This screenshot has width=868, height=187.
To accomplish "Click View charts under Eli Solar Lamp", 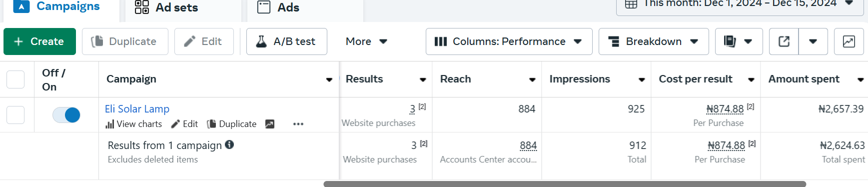I will point(133,124).
